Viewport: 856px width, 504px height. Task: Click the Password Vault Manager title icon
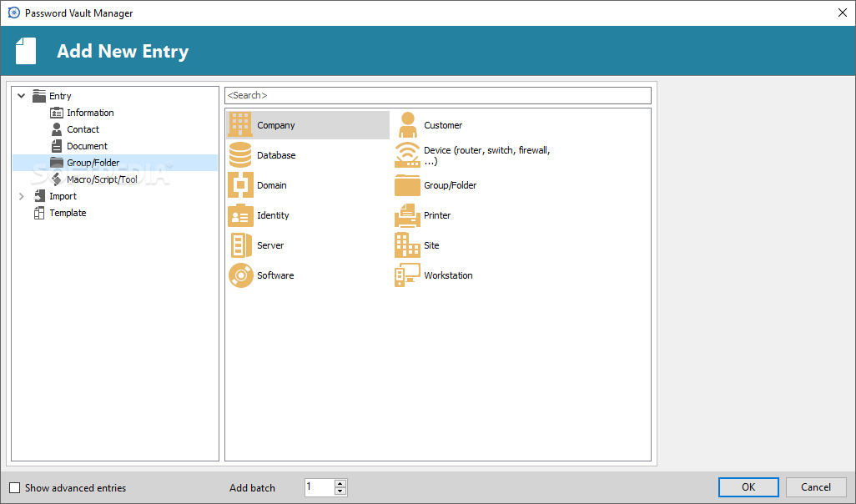[14, 13]
